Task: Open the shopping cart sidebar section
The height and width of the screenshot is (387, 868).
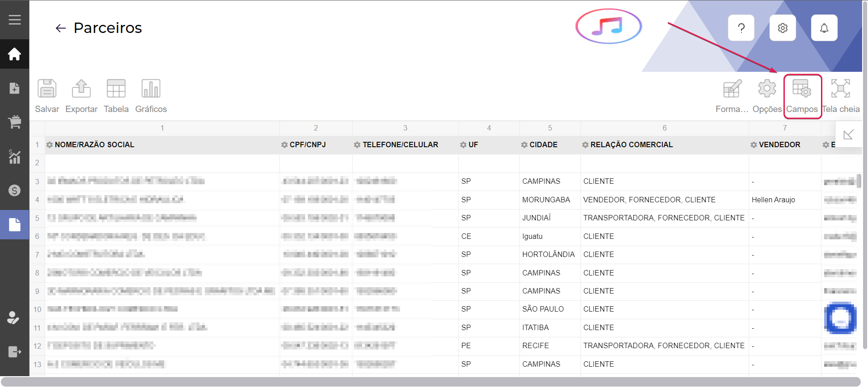Action: (14, 122)
